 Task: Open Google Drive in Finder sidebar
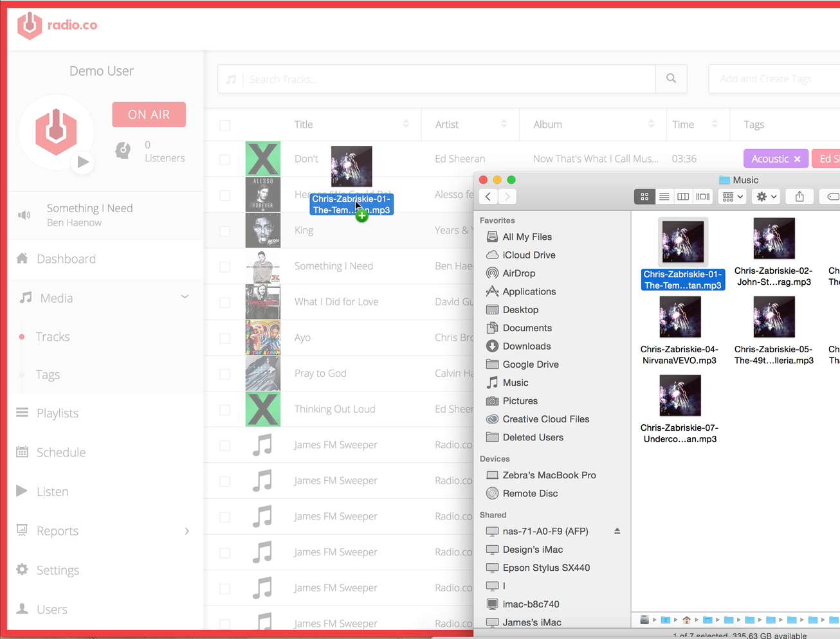[531, 364]
